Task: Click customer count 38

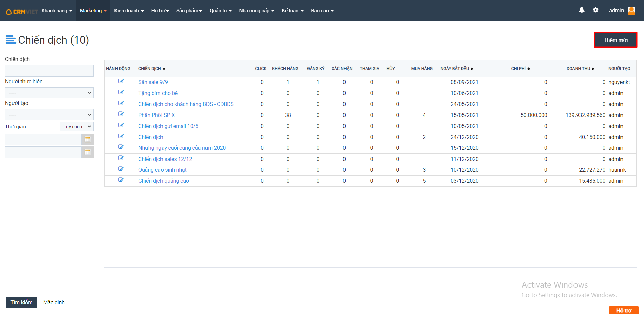Action: 288,115
